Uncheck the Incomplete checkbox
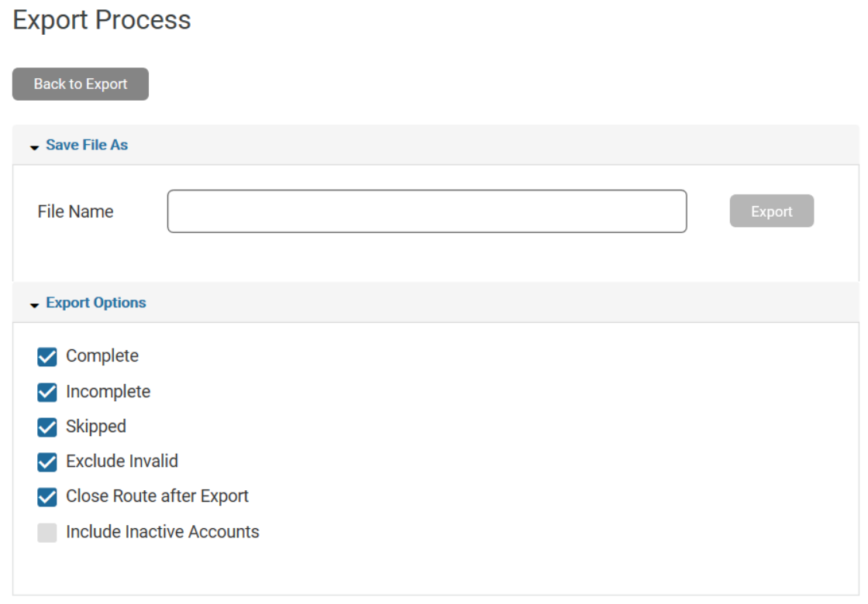This screenshot has height=604, width=868. tap(47, 393)
